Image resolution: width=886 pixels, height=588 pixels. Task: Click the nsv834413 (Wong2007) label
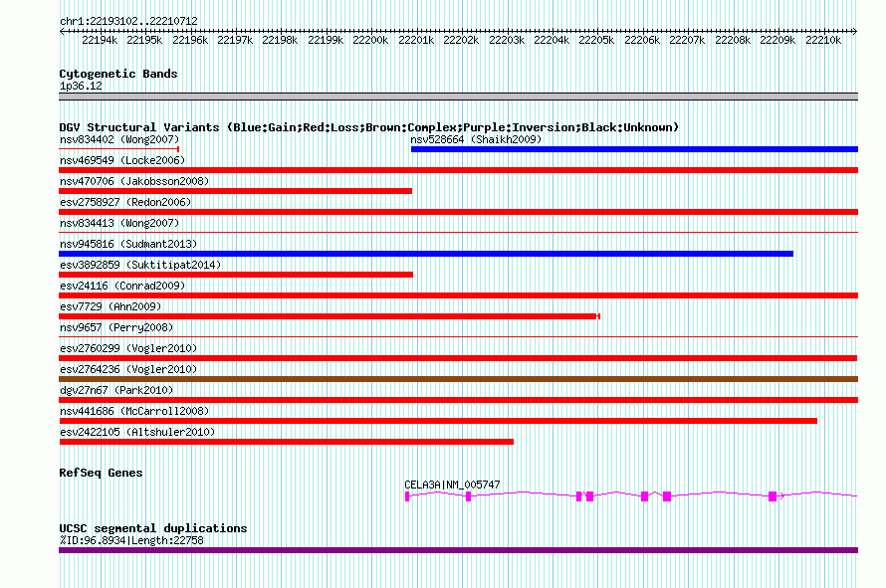coord(119,223)
